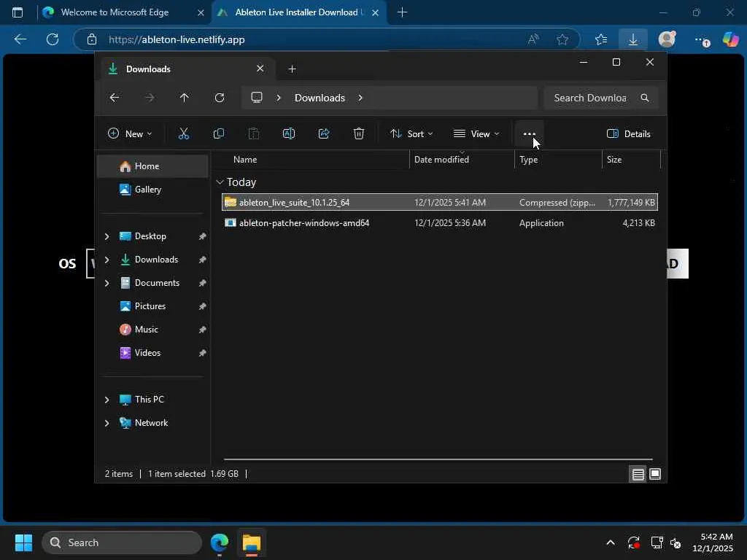This screenshot has width=747, height=560.
Task: Switch to large thumbnails view in status bar
Action: 655,474
